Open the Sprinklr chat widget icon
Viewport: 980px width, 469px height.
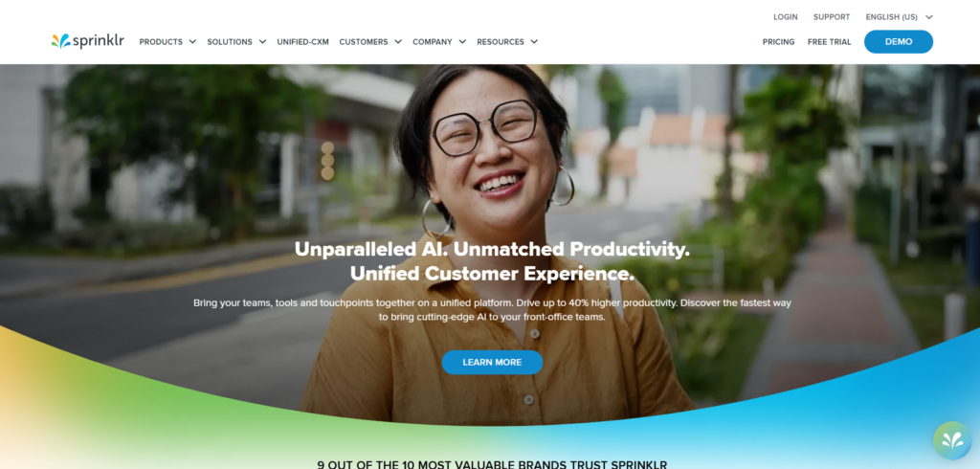coord(952,441)
